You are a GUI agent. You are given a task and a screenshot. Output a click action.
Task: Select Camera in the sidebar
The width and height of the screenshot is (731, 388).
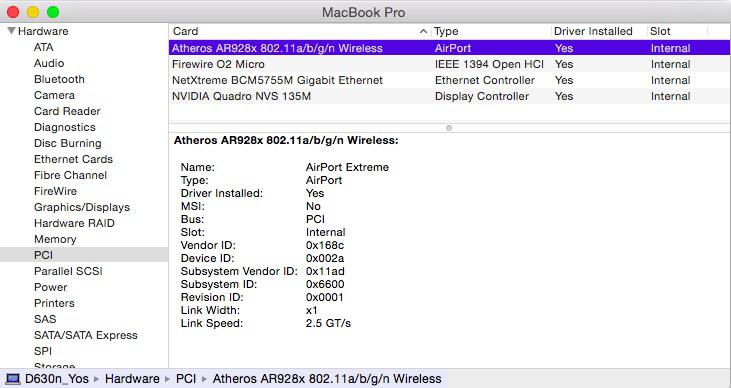[54, 95]
